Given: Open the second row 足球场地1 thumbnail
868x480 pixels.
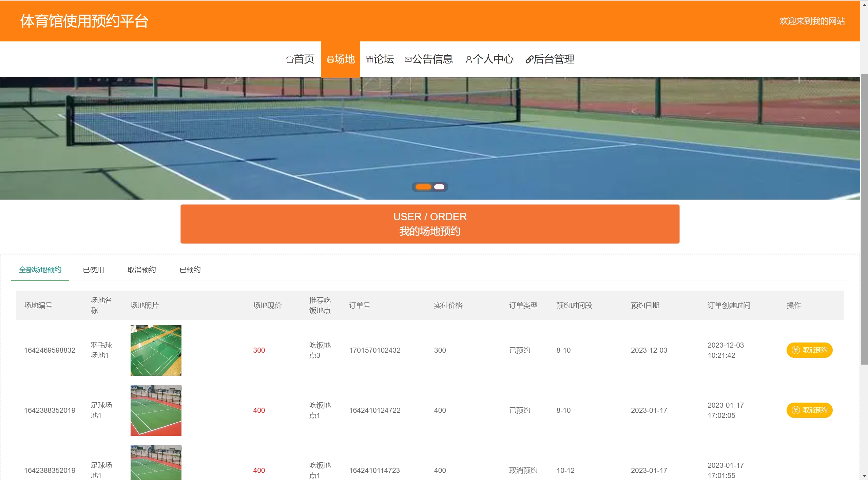Looking at the screenshot, I should point(156,410).
